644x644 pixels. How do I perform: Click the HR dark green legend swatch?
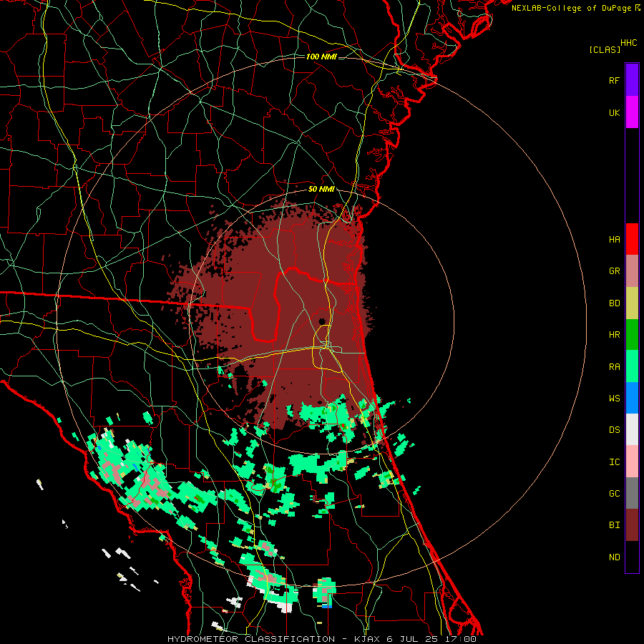point(632,335)
